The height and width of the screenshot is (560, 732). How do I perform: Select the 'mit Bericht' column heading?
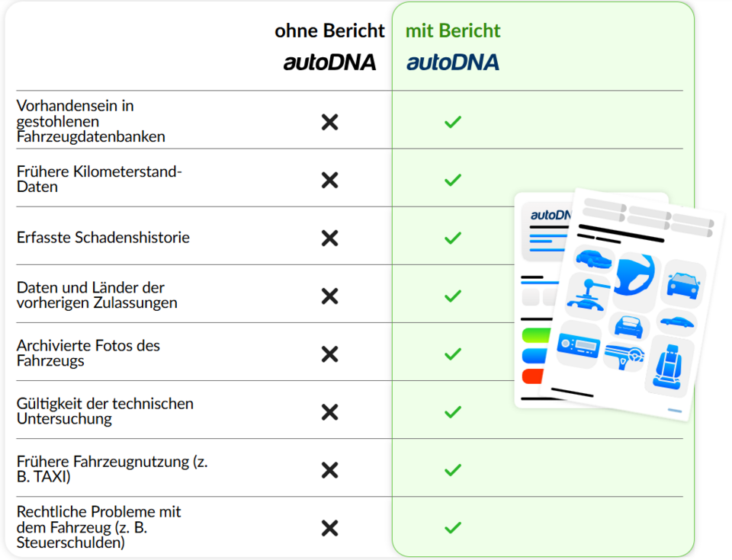[453, 31]
